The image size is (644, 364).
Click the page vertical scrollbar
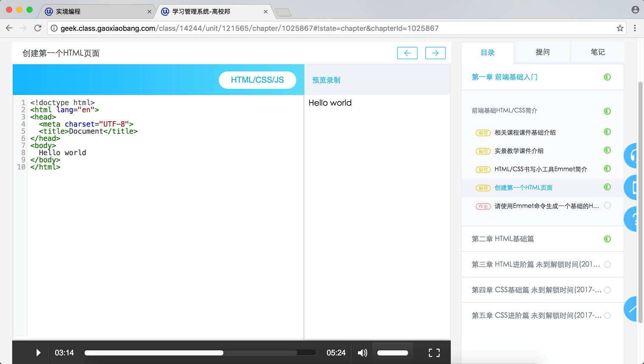pos(641,202)
